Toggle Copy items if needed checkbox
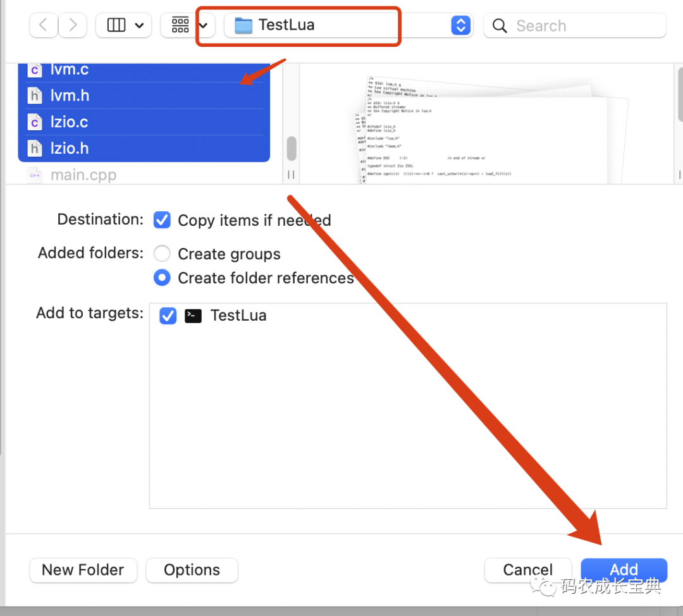Image resolution: width=683 pixels, height=616 pixels. point(163,220)
